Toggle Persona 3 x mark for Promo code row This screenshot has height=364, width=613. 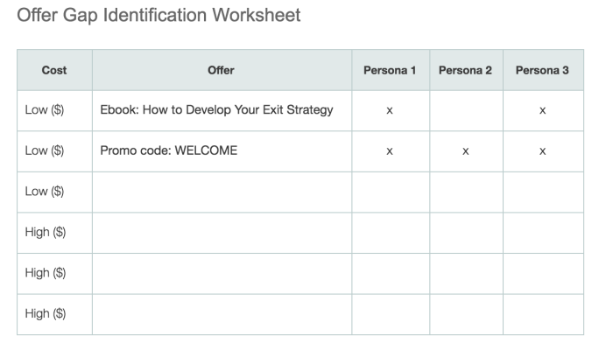543,151
